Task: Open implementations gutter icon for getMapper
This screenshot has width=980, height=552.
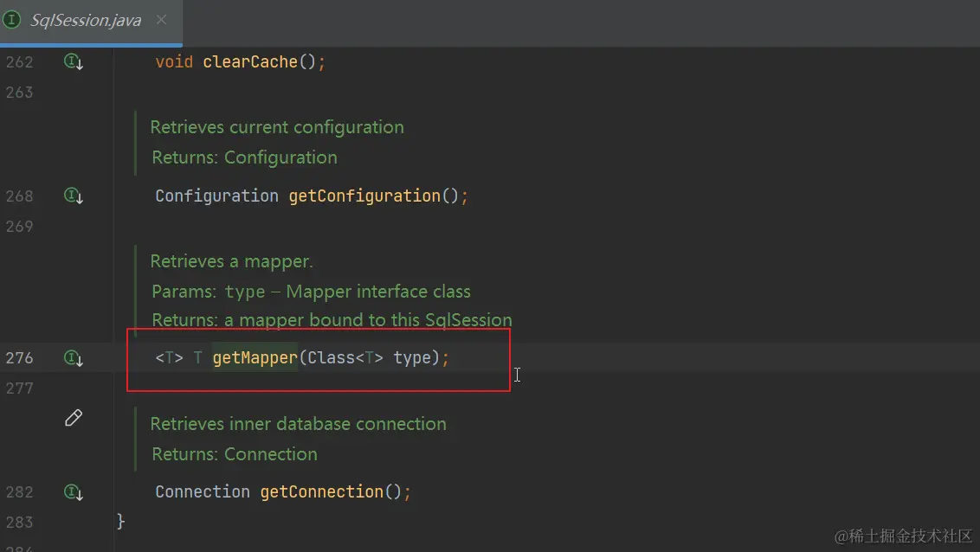Action: coord(73,358)
